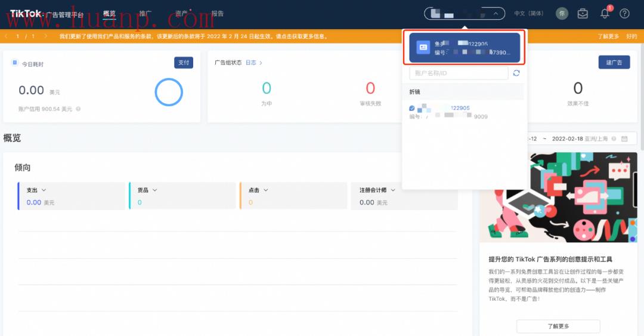The height and width of the screenshot is (336, 644).
Task: Open the 日志 link with arrow
Action: pyautogui.click(x=254, y=63)
